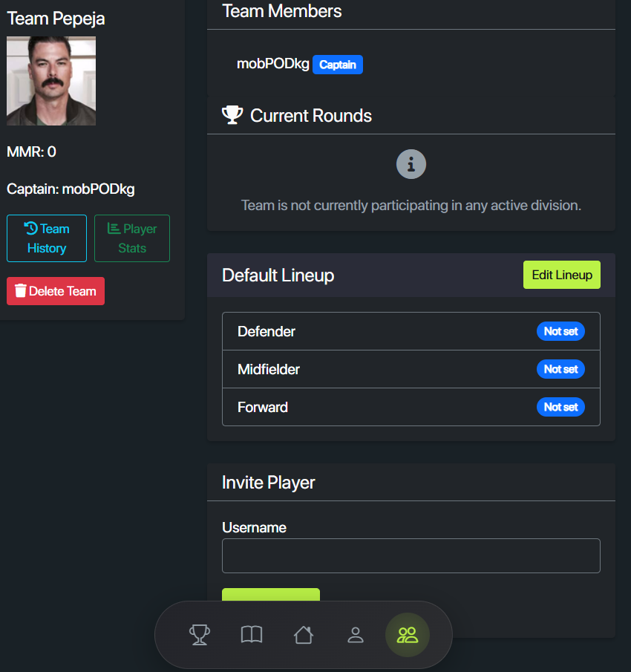Click the info icon under Current Rounds

point(411,164)
